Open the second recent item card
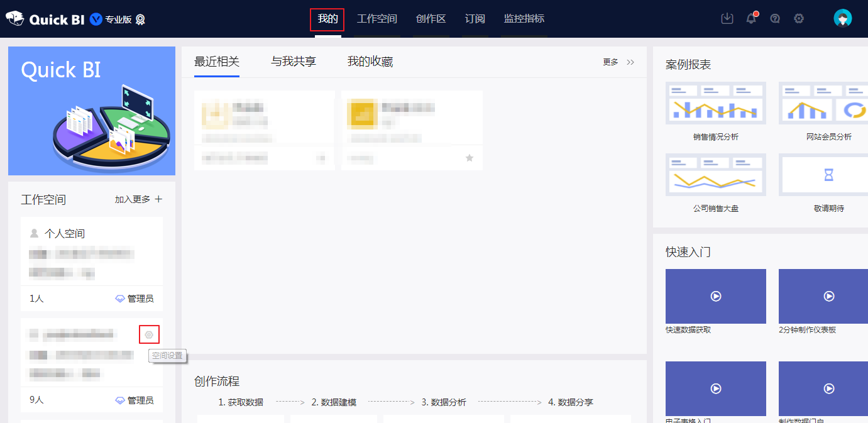 pyautogui.click(x=412, y=130)
